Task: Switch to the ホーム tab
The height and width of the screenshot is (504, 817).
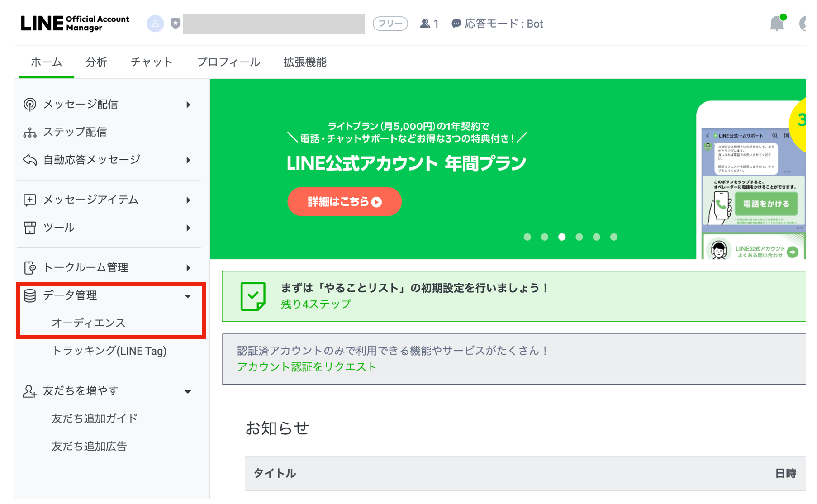Action: pyautogui.click(x=47, y=62)
